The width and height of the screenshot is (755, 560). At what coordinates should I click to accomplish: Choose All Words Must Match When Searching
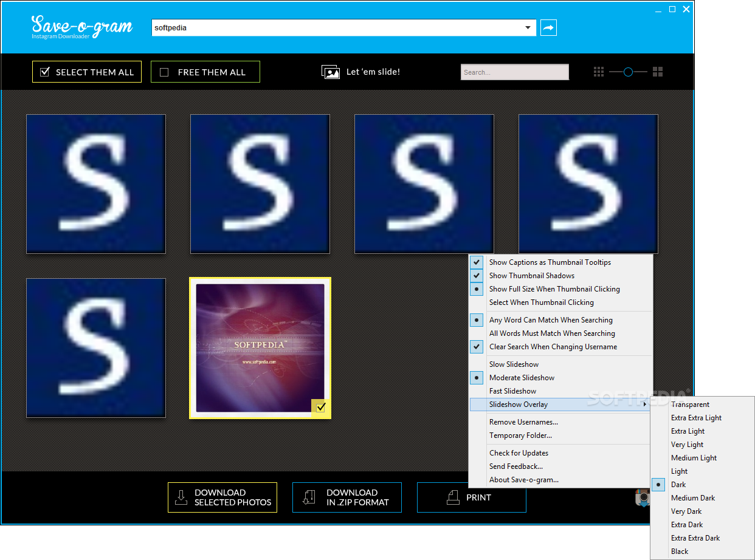pos(560,333)
